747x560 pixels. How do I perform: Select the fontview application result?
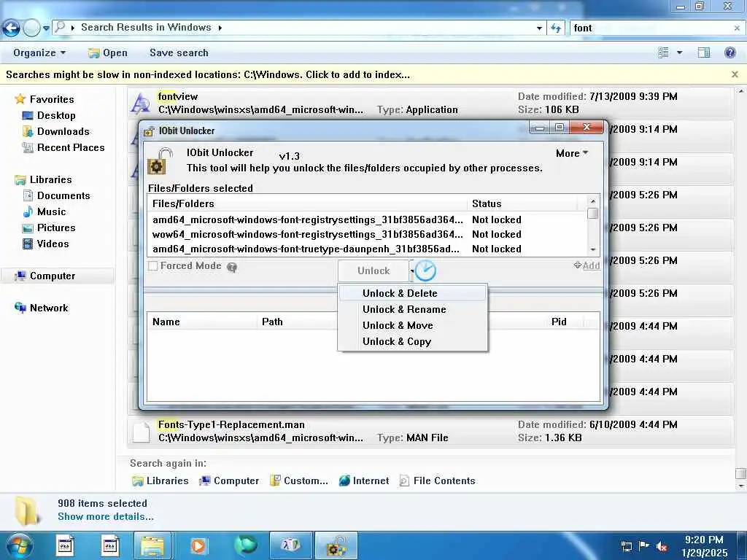(x=430, y=103)
